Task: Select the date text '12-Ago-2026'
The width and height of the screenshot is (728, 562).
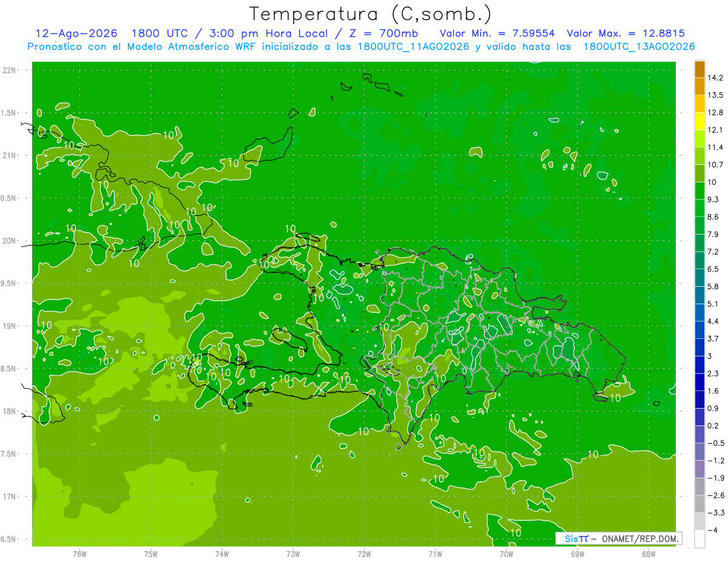Action: (x=76, y=33)
